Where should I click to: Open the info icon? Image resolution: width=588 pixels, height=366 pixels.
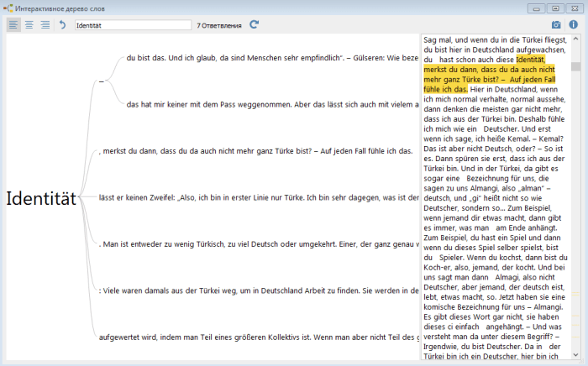pos(573,25)
